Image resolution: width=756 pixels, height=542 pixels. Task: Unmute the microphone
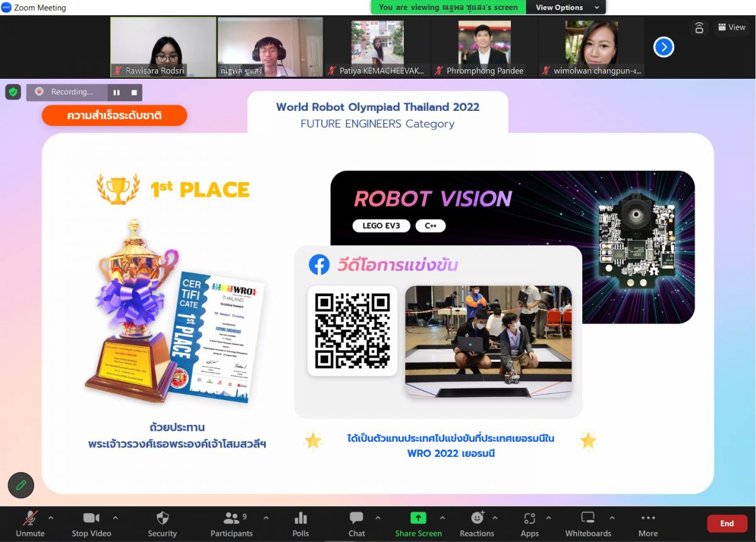click(x=30, y=524)
